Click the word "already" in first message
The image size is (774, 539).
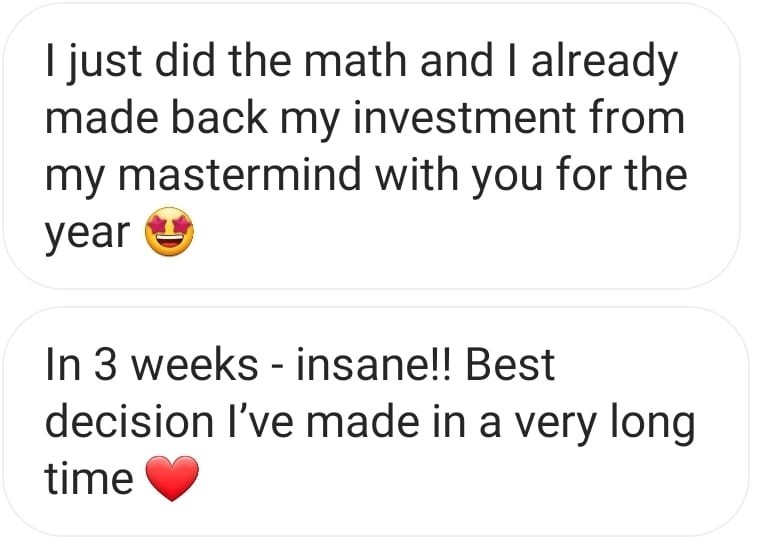(x=605, y=63)
